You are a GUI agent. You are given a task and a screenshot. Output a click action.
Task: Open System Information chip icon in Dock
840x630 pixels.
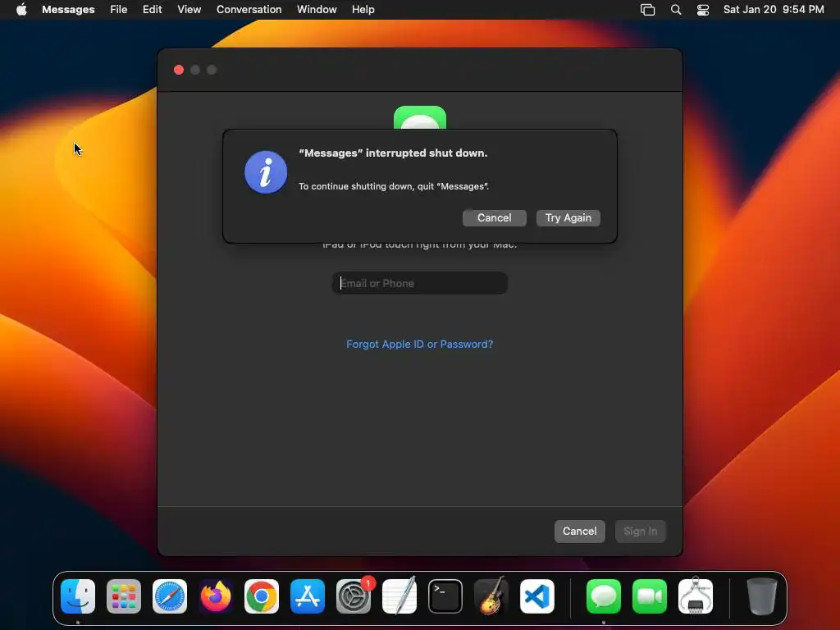tap(696, 596)
